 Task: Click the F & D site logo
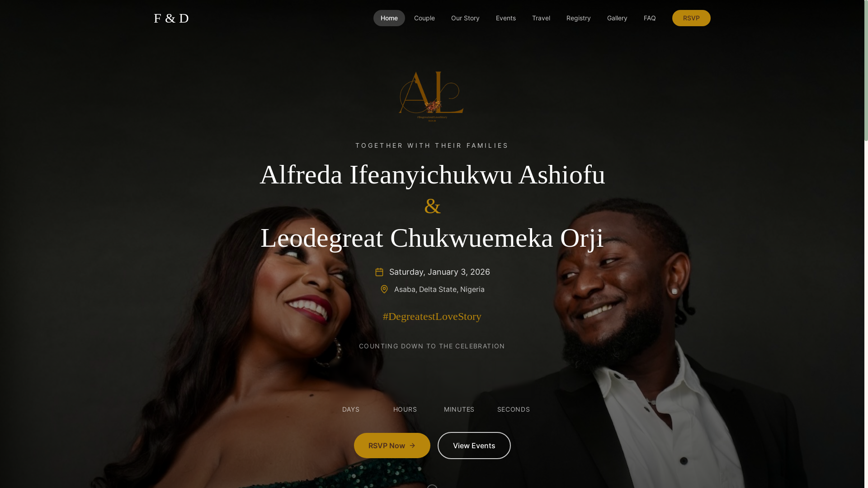[171, 18]
